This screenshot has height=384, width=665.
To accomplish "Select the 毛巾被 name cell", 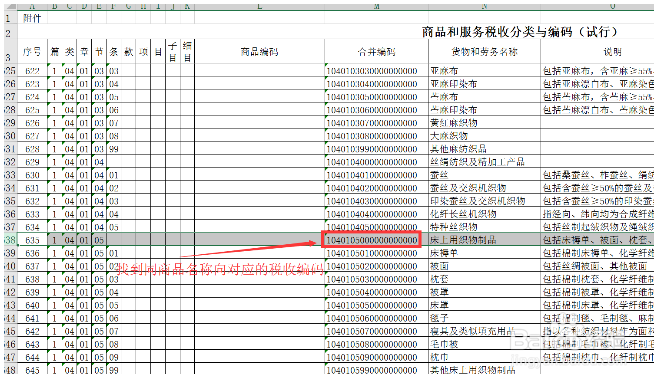I will (484, 344).
